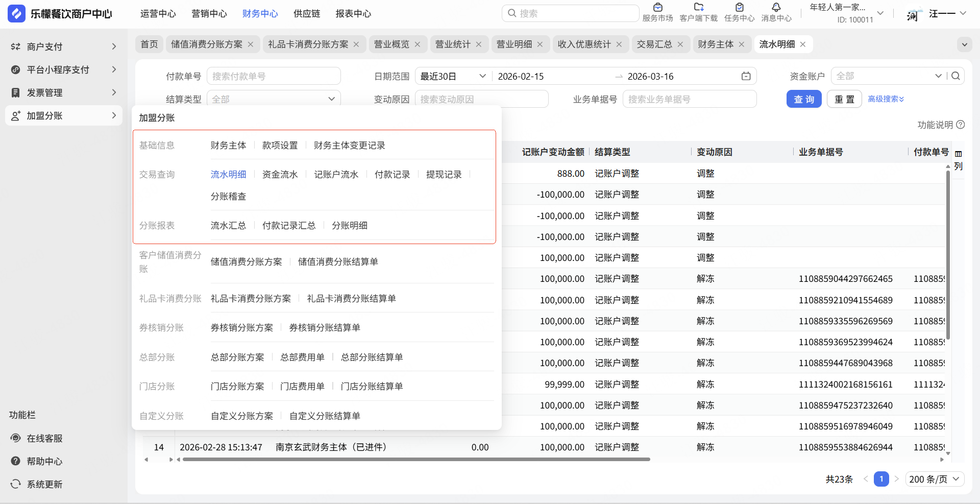Click the 查询 button
This screenshot has height=504, width=980.
coord(803,99)
